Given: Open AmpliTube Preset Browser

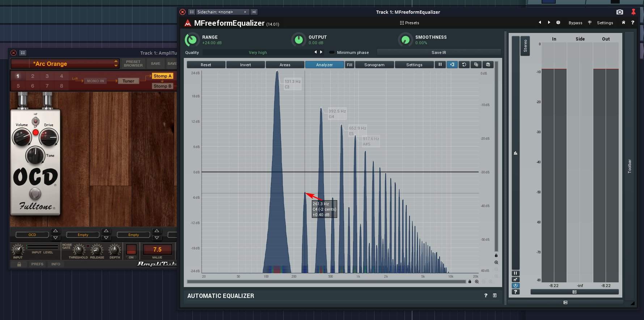Looking at the screenshot, I should 133,64.
